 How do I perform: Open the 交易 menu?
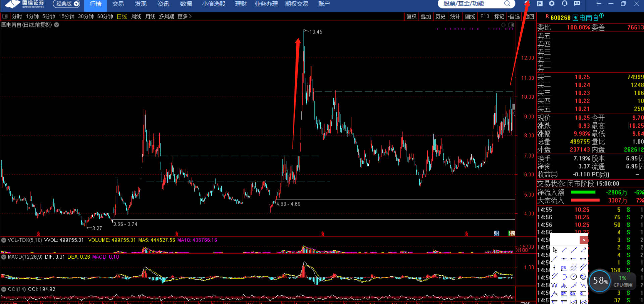[118, 4]
